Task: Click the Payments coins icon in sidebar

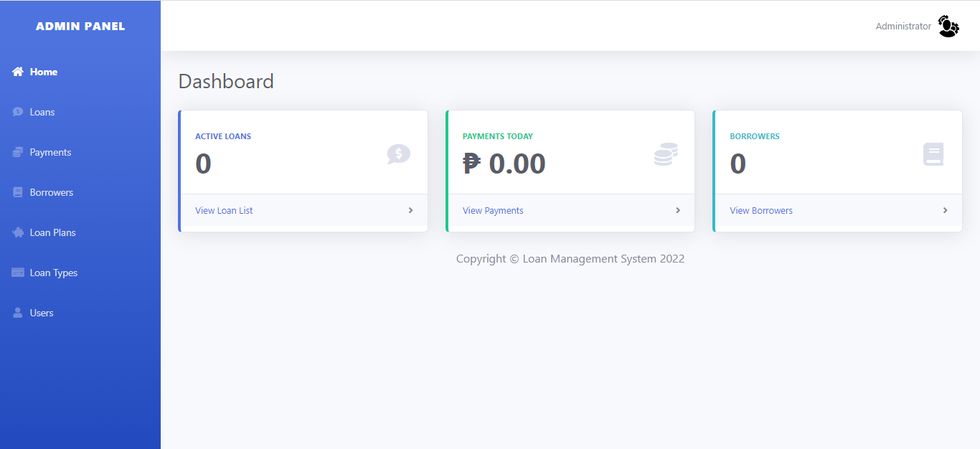Action: (18, 152)
